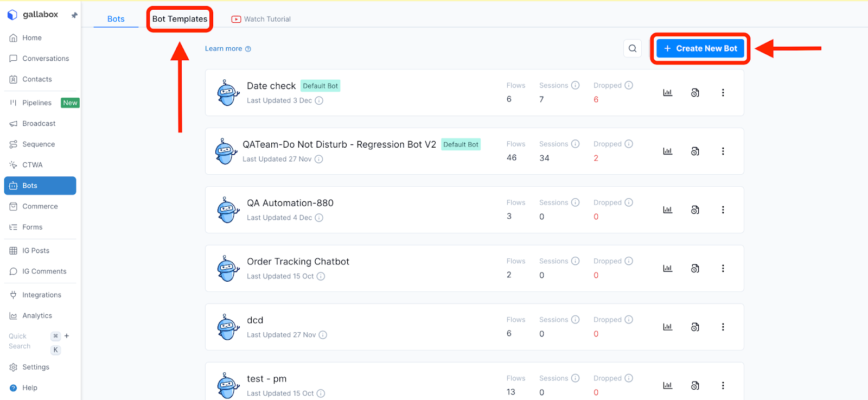Click the clone icon for QATeam-Do Not Disturb bot

695,151
